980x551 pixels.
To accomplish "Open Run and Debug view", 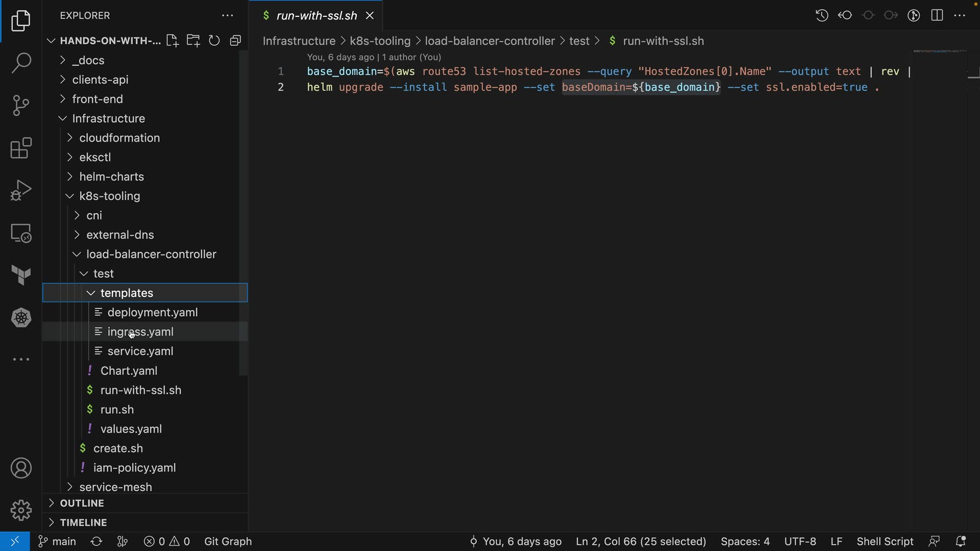I will (21, 191).
